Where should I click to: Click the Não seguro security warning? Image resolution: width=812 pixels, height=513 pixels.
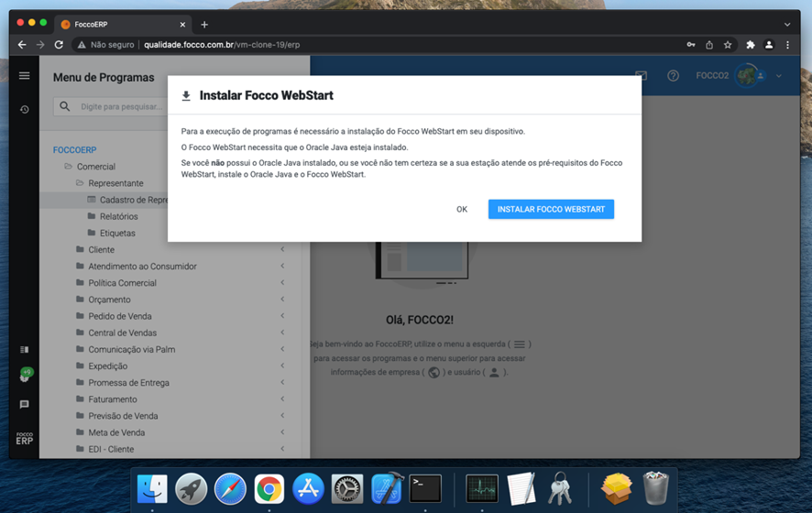[x=105, y=45]
